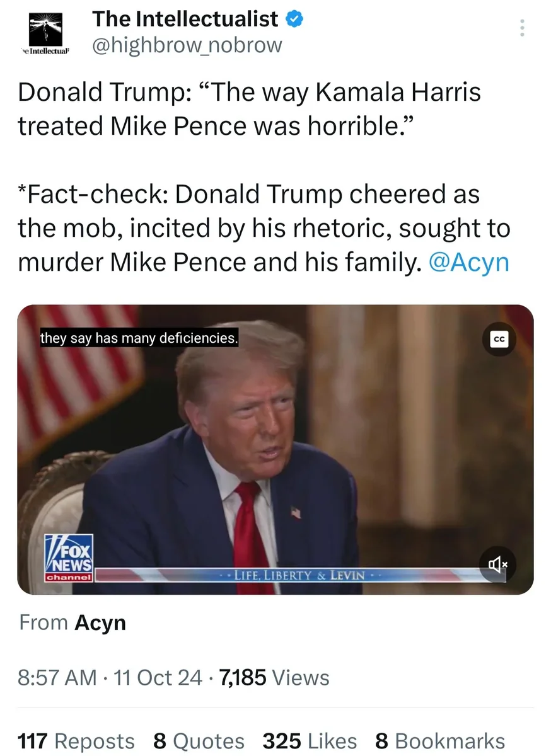Image resolution: width=551 pixels, height=756 pixels.
Task: Open the three-dot more options menu
Action: point(521,28)
